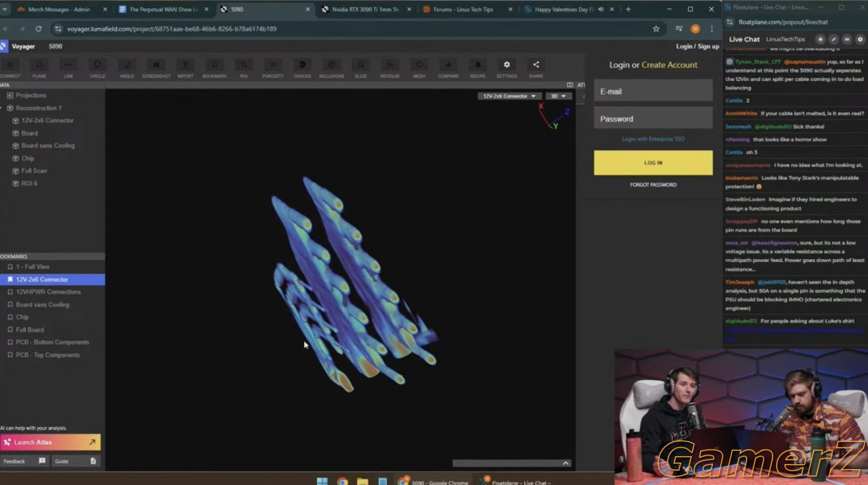Run the Cracks analysis tool
The width and height of the screenshot is (868, 485).
(302, 69)
